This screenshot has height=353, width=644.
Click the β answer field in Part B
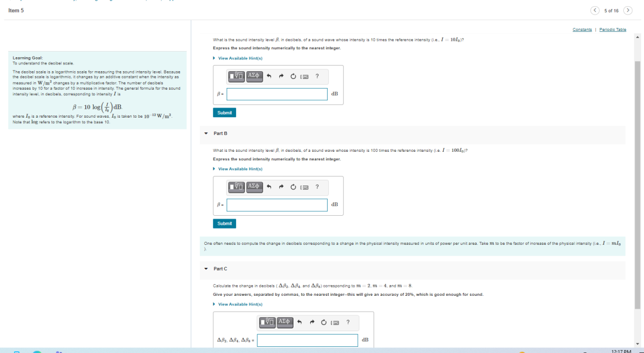point(277,205)
